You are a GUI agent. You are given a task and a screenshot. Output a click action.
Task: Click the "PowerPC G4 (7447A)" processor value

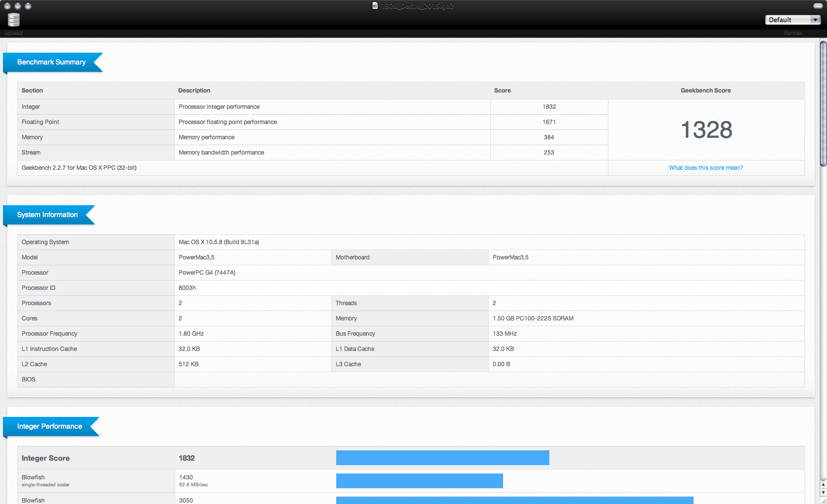[207, 273]
